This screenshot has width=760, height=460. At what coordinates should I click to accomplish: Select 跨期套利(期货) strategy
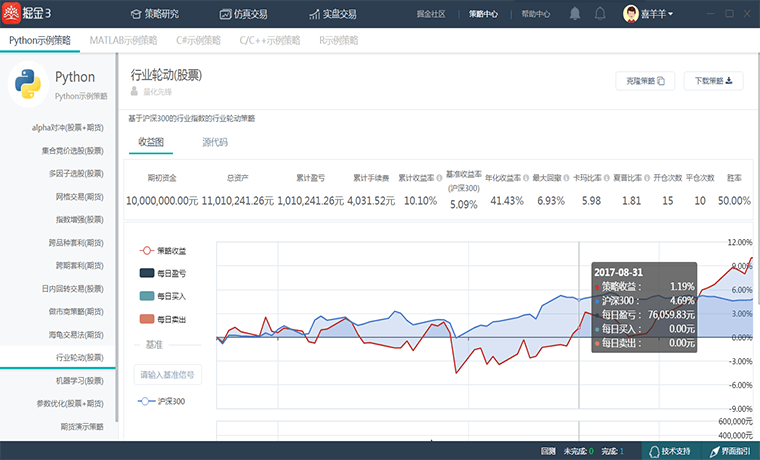pyautogui.click(x=79, y=266)
